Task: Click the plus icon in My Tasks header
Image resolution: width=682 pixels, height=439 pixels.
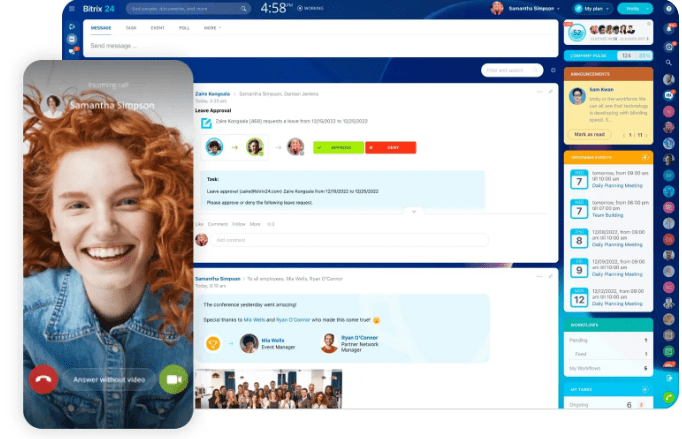Action: coord(645,389)
